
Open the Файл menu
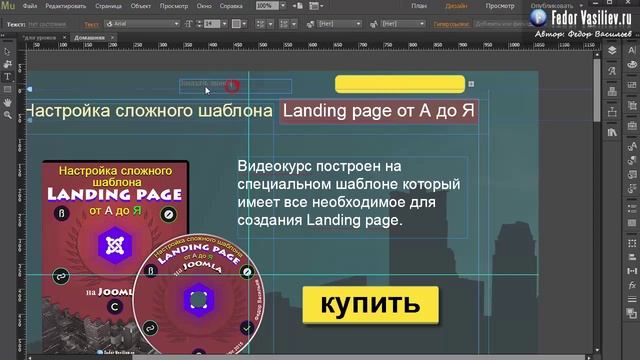[x=29, y=6]
